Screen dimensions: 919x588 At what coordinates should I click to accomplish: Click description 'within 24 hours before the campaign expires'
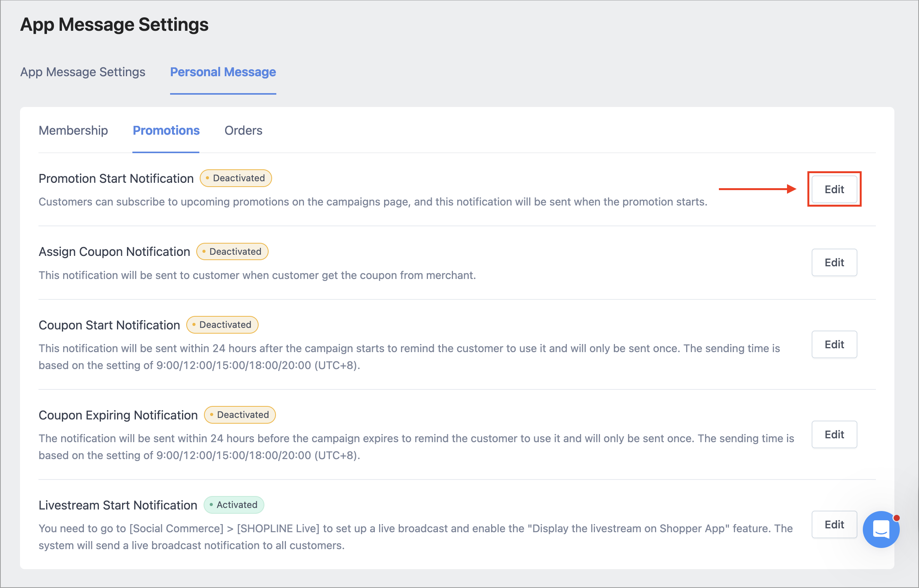416,447
